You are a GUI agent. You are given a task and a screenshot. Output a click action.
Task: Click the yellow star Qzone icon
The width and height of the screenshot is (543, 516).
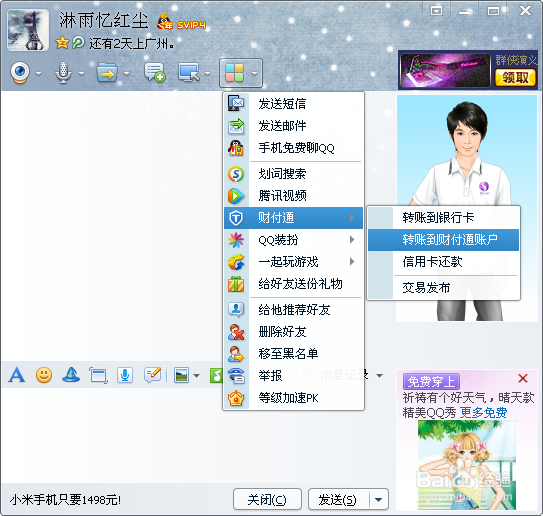62,43
